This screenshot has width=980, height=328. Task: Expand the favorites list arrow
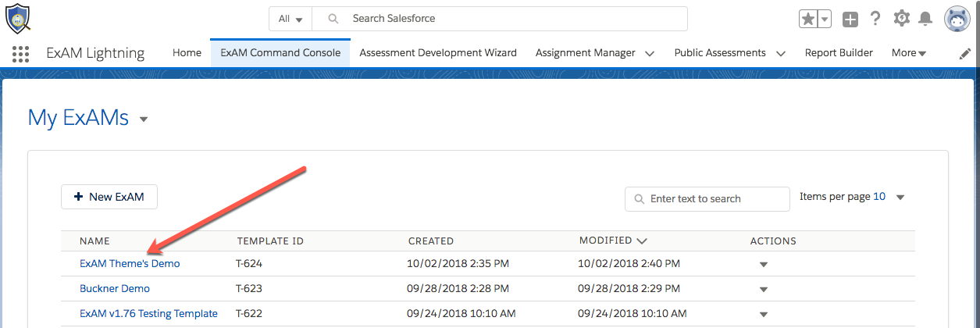pos(825,19)
